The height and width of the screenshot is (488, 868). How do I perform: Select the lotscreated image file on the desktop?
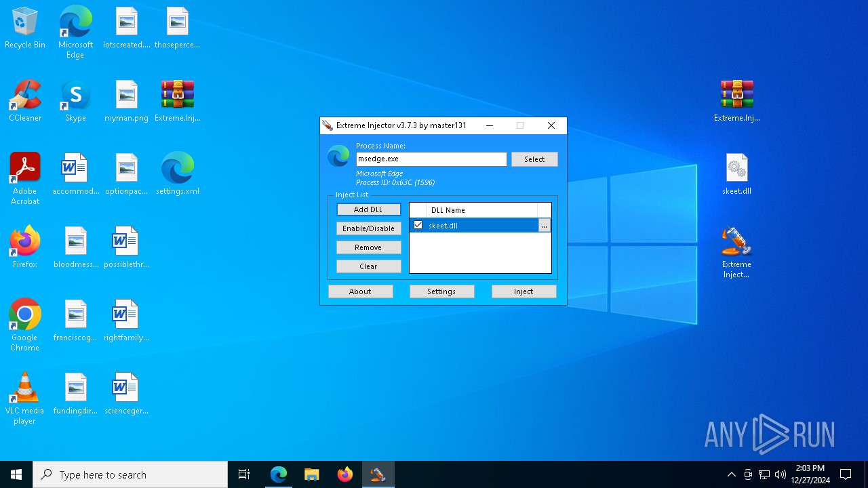coord(126,28)
